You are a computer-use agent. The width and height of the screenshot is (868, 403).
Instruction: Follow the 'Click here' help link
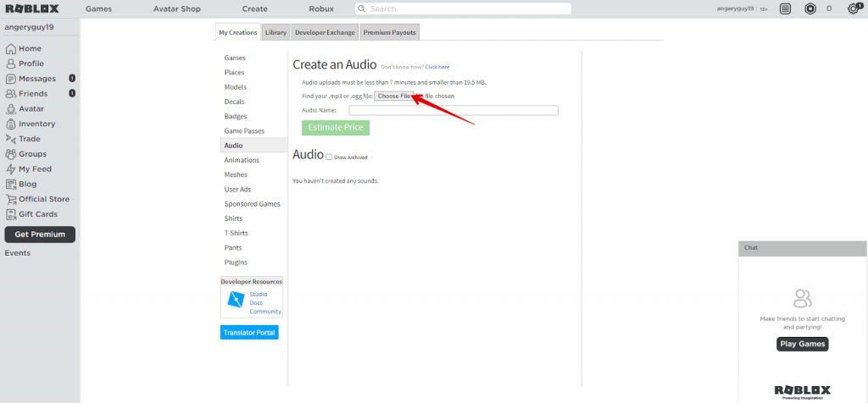point(437,67)
